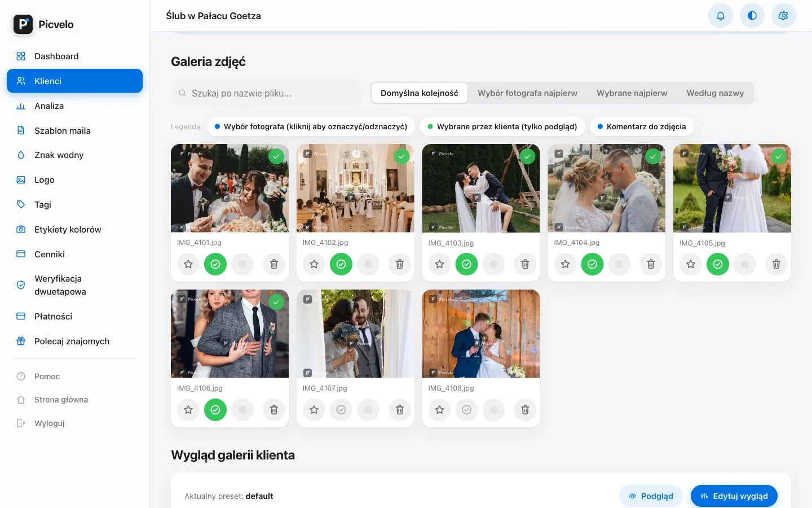Open Polecaj znajomych in sidebar

tap(74, 341)
